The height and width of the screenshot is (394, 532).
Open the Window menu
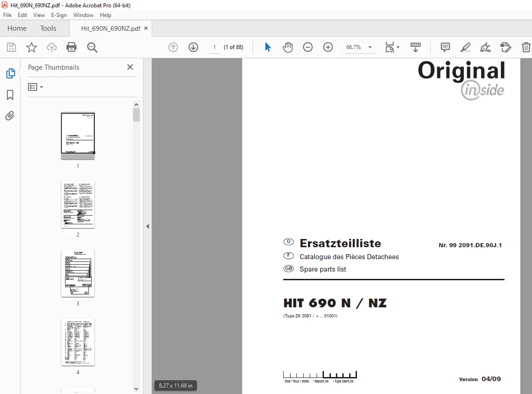(x=83, y=15)
